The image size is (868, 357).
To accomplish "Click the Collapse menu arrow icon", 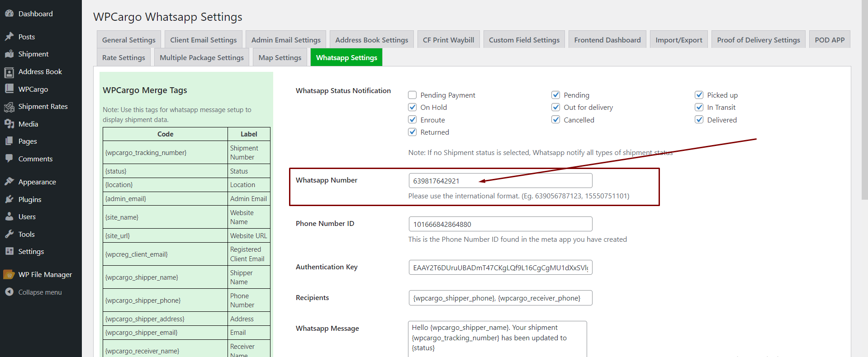I will [9, 292].
